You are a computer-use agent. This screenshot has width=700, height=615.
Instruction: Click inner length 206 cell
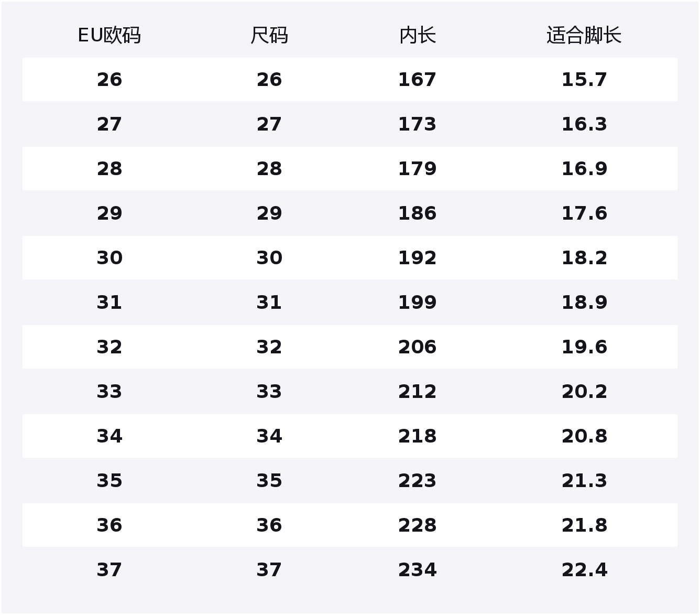click(x=417, y=347)
